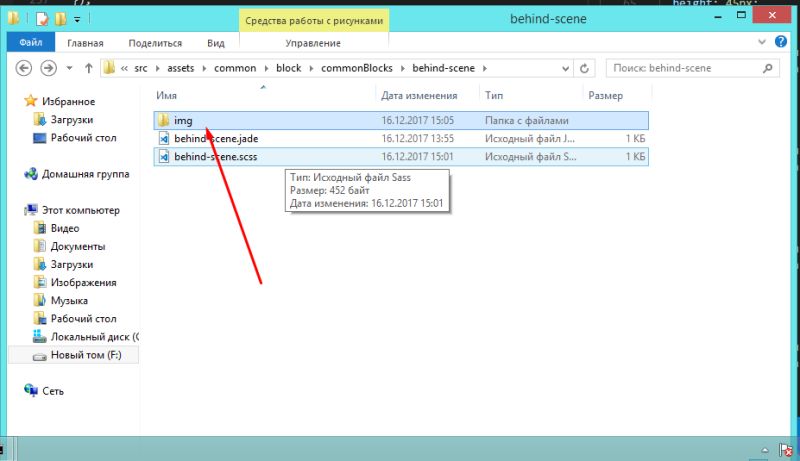Image resolution: width=800 pixels, height=461 pixels.
Task: Open Локальный диск in navigation pane
Action: coord(94,337)
